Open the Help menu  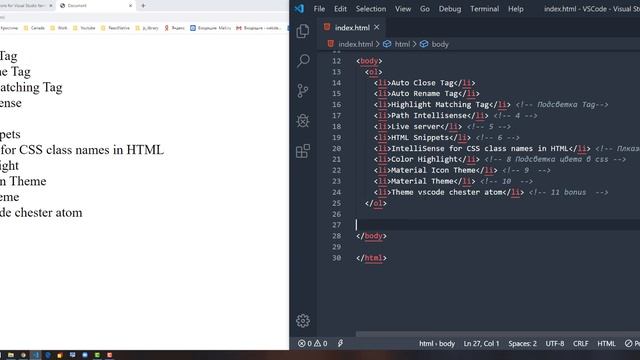[516, 9]
